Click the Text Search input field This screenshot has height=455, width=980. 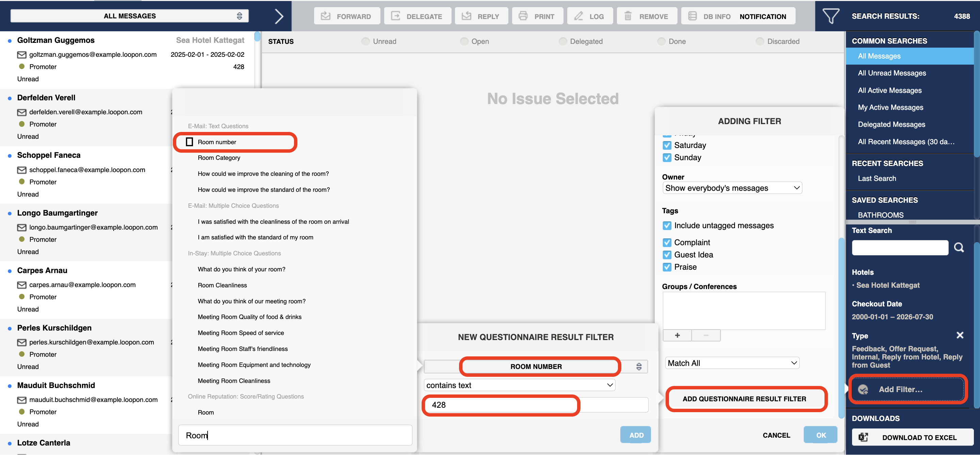900,248
